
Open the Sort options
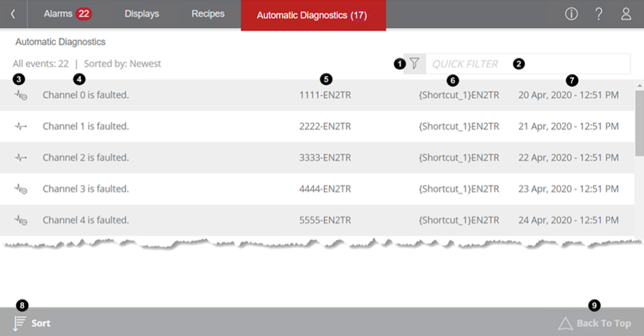[32, 323]
